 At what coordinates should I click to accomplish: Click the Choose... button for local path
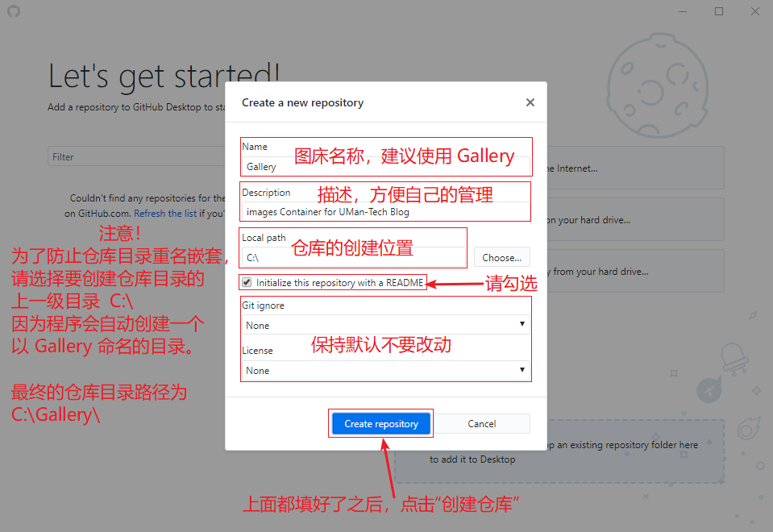click(502, 257)
